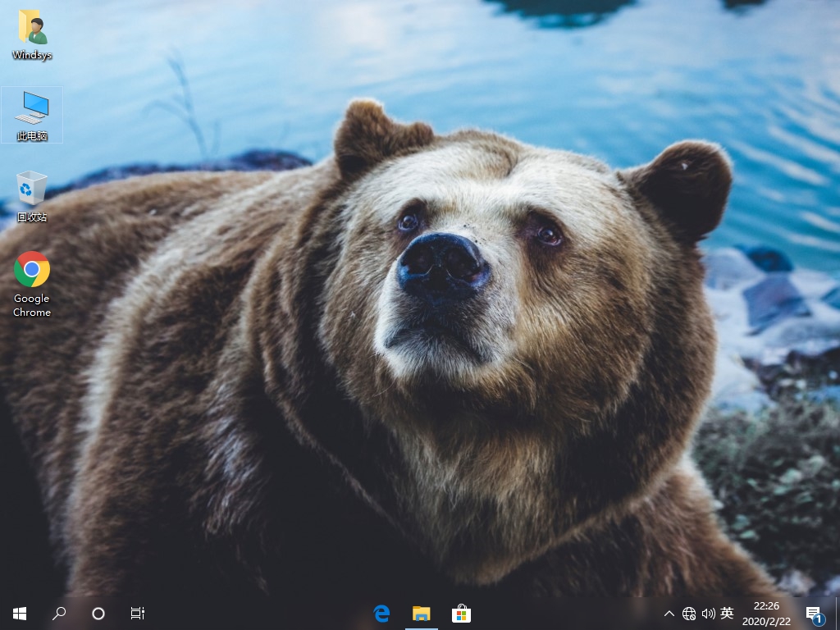The height and width of the screenshot is (630, 840).
Task: Click the Google Chrome label text
Action: [32, 305]
